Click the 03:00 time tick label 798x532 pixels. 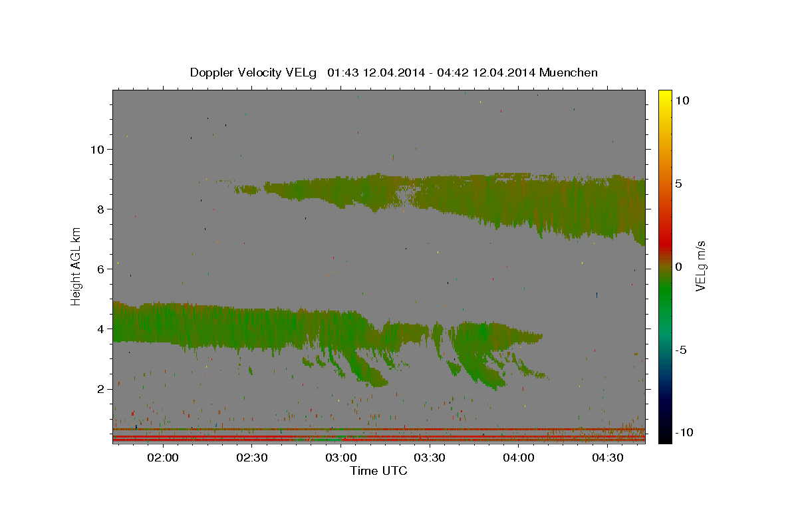(x=340, y=458)
